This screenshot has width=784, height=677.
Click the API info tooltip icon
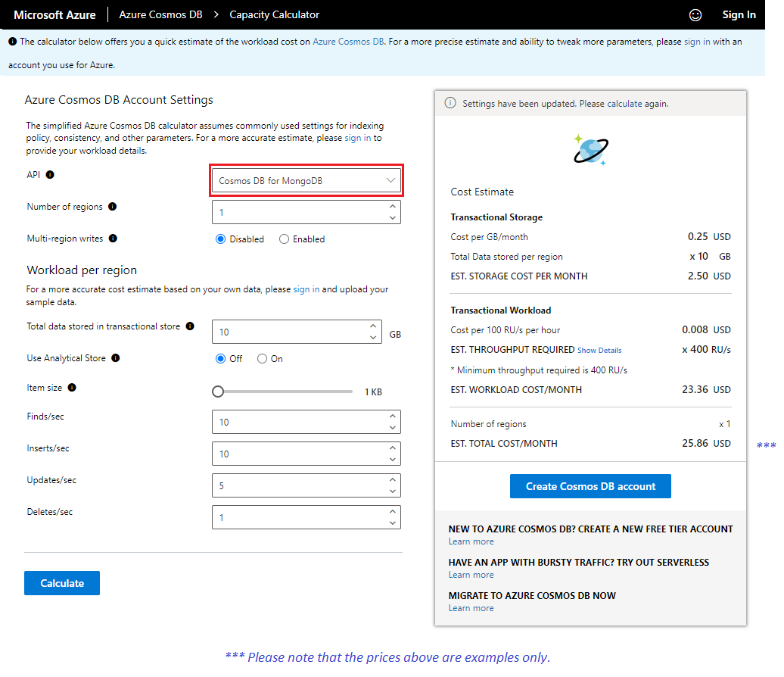[x=50, y=174]
